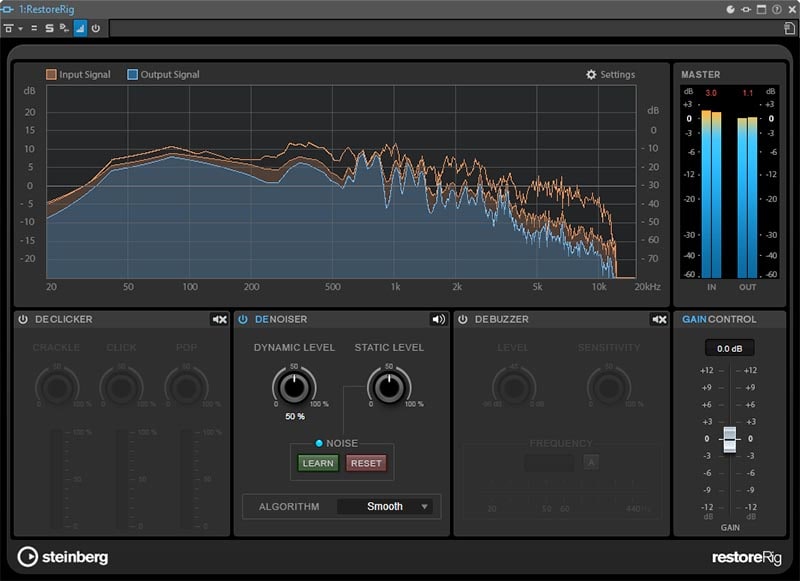
Task: Click the Algorithm dropdown arrow
Action: point(424,507)
